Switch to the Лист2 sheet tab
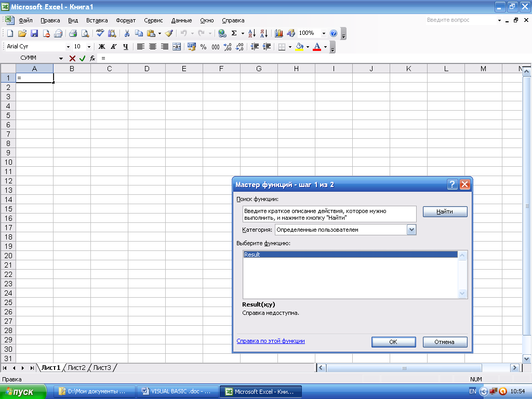The image size is (532, 399). tap(76, 367)
